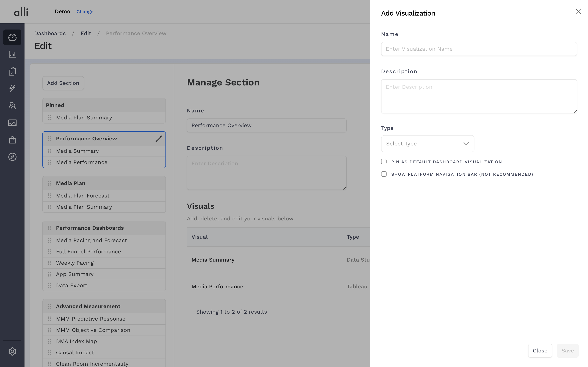588x367 pixels.
Task: Click the lightning bolt sidebar icon
Action: click(x=12, y=88)
